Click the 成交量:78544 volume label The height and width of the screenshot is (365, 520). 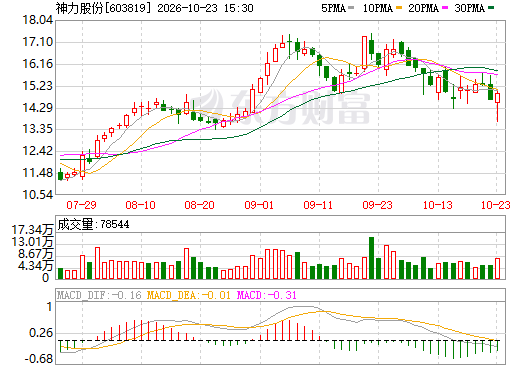(93, 224)
